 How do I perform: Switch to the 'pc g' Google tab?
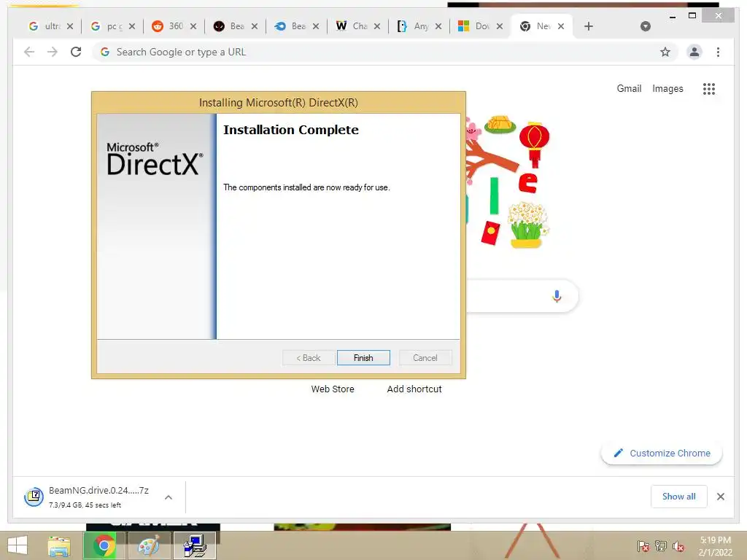click(x=107, y=26)
